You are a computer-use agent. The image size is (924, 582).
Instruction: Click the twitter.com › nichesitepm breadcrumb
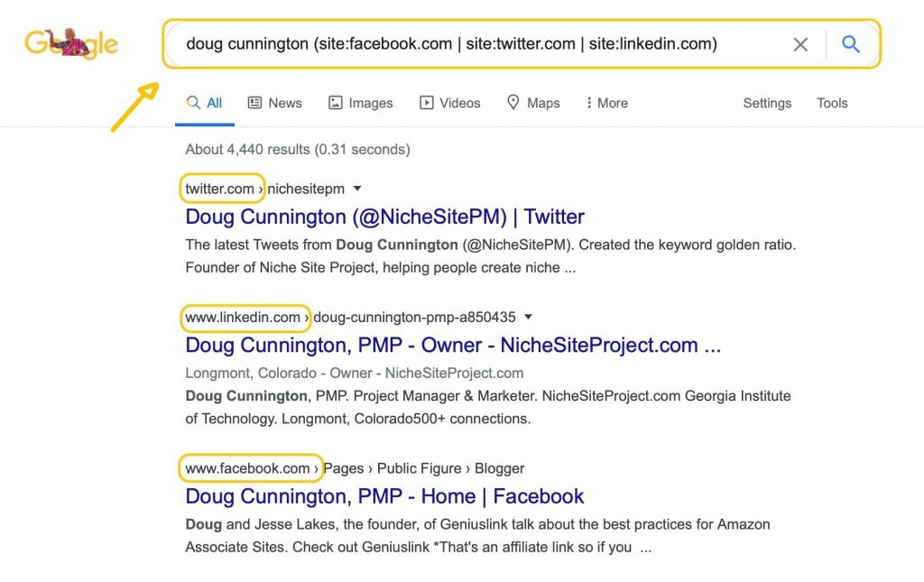[x=264, y=189]
